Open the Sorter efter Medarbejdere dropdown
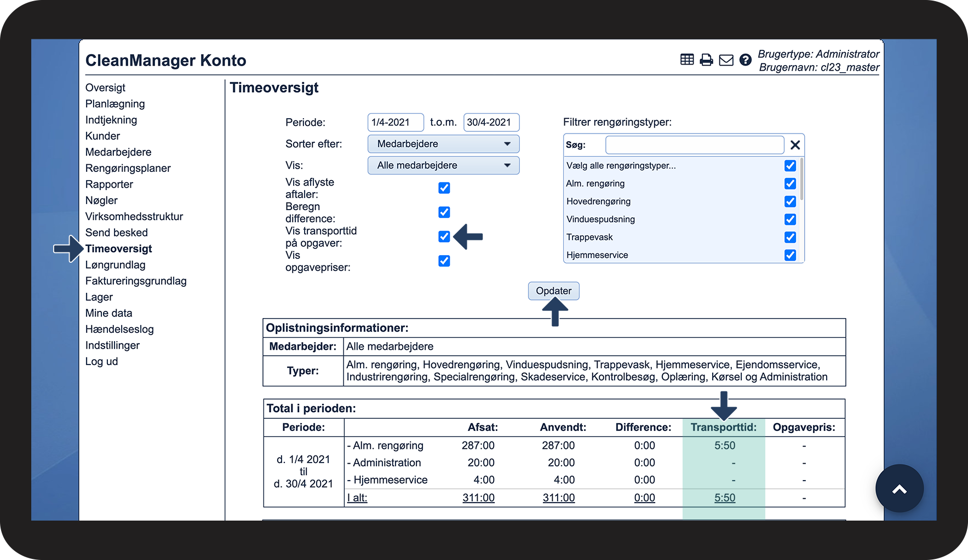 (x=443, y=144)
